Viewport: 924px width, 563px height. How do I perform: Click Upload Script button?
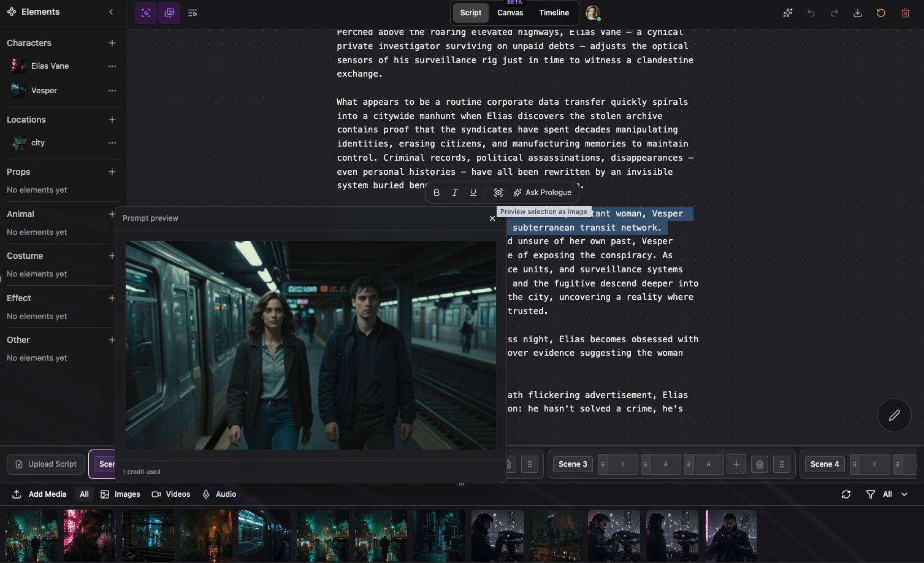point(47,464)
